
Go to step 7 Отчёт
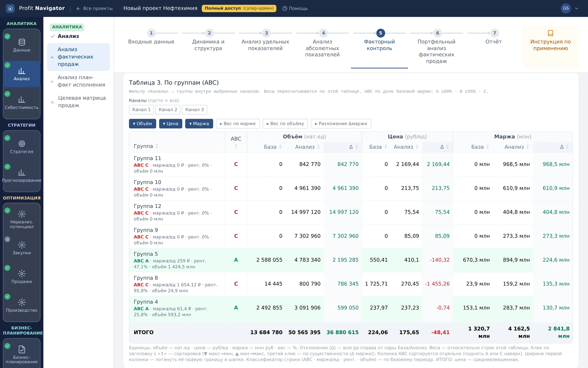coord(494,37)
